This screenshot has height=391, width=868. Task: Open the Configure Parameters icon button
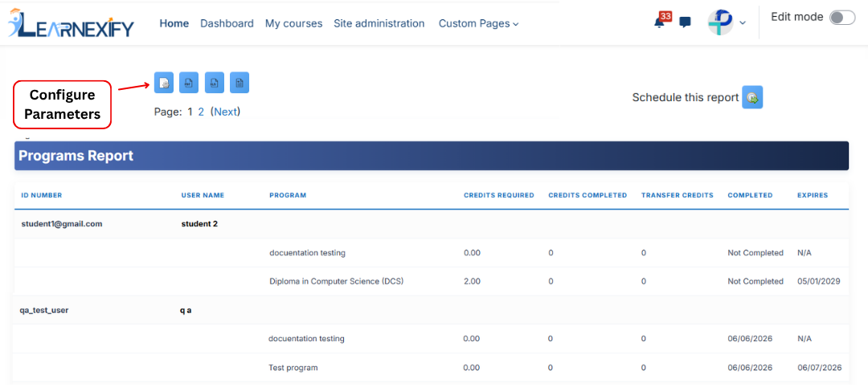click(x=164, y=83)
